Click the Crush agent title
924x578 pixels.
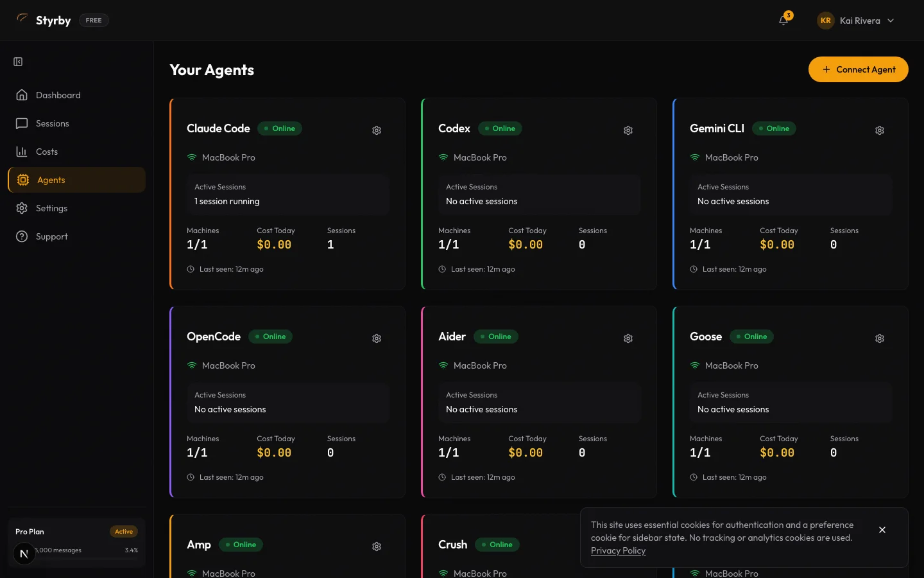tap(452, 545)
